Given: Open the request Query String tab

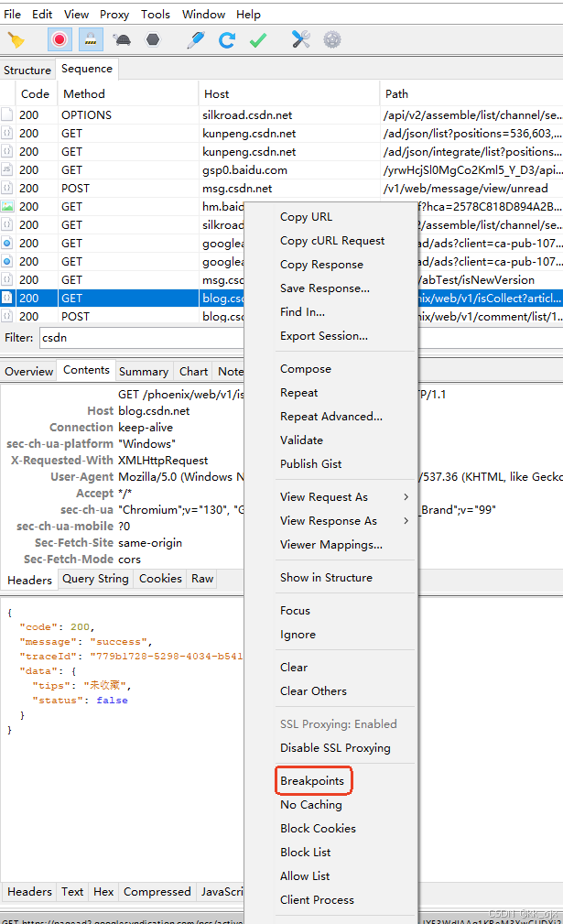Looking at the screenshot, I should (x=95, y=579).
